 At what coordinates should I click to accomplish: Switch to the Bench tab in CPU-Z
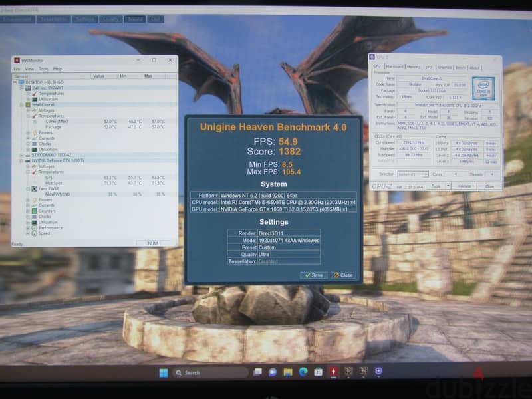[x=460, y=68]
